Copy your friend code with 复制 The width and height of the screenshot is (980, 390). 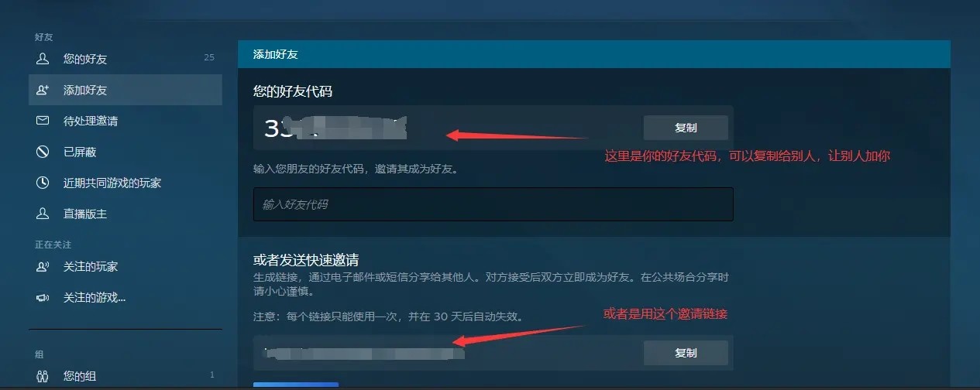[686, 128]
